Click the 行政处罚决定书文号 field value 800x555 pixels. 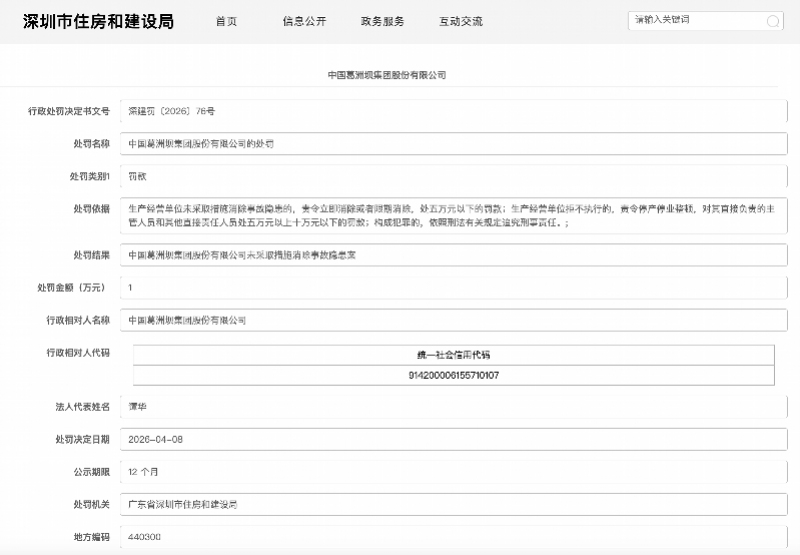(454, 111)
